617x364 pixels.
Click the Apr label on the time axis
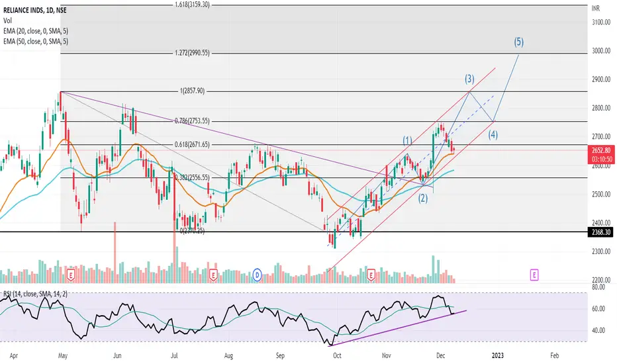point(13,356)
